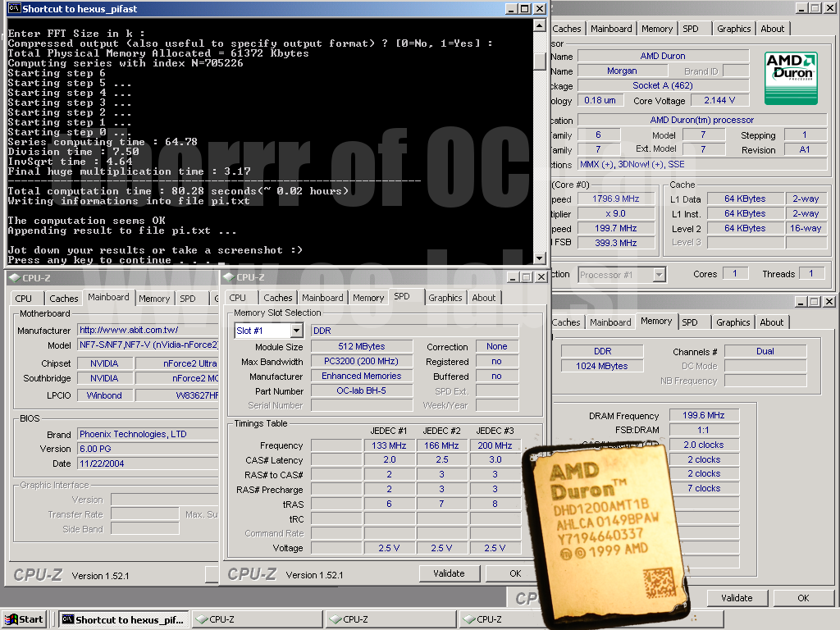Click the BIOS brand 'Phoenix Technologies, LTD'

(148, 434)
